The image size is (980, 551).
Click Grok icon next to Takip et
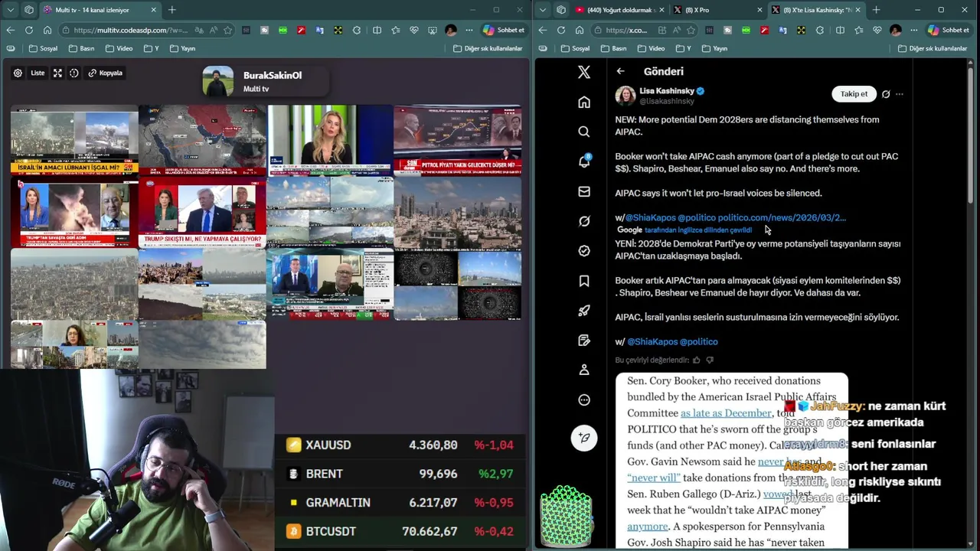pyautogui.click(x=886, y=94)
